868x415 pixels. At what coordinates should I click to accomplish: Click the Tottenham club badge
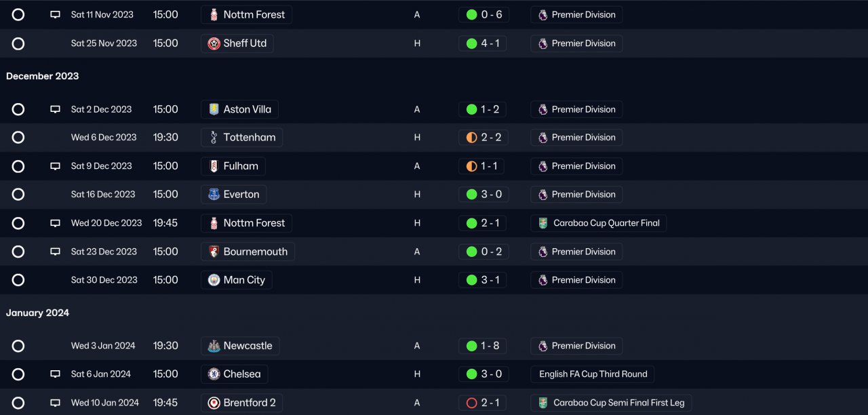coord(214,138)
